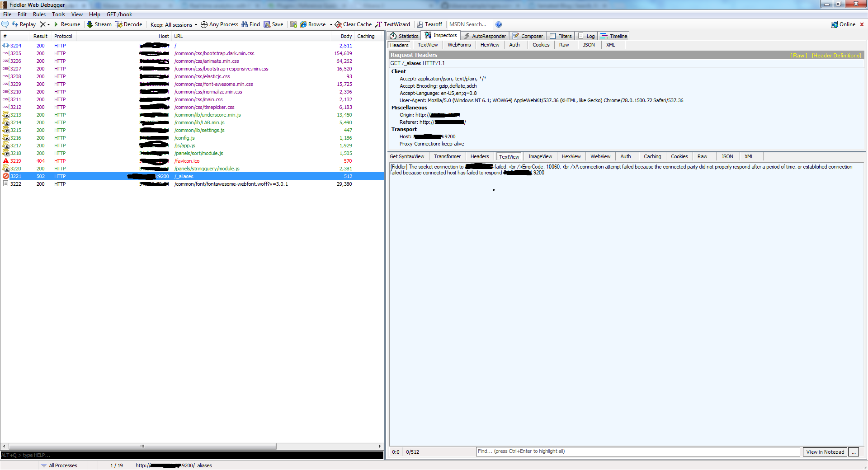This screenshot has height=470, width=868.
Task: Click the Any Process target icon
Action: (x=204, y=24)
